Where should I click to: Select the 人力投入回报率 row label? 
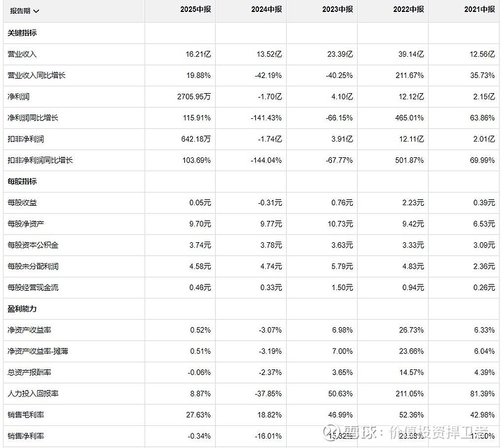pos(33,393)
